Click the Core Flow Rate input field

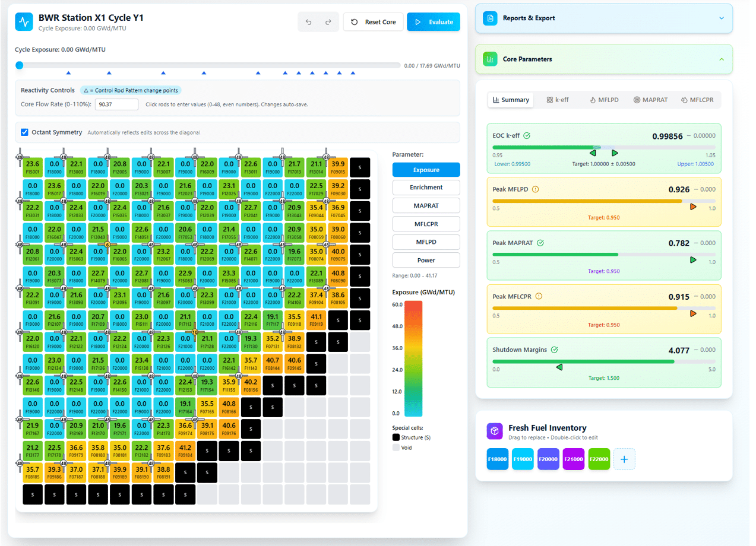click(116, 104)
